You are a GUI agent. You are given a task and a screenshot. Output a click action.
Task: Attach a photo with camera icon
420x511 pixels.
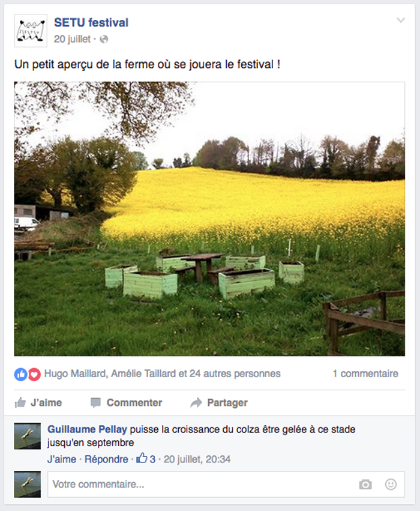tap(365, 484)
